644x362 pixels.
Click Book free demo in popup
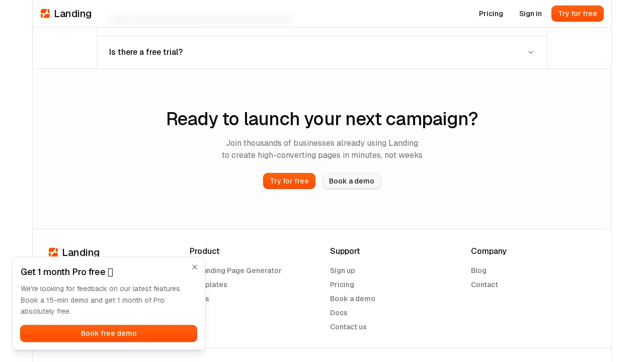click(109, 333)
